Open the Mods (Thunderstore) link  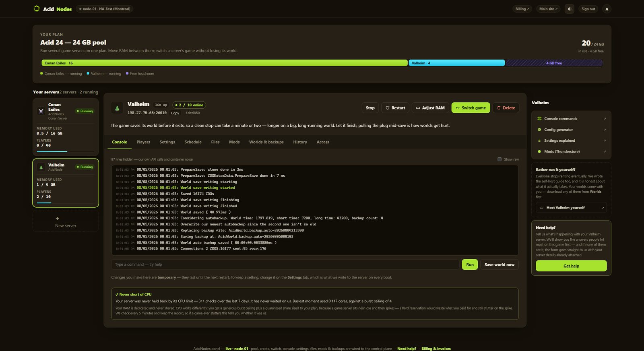[571, 151]
